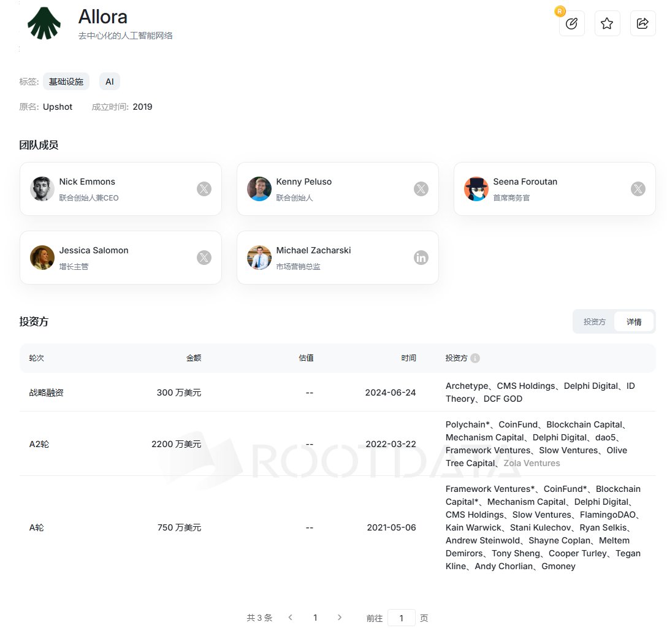Click the date 2021-05-06
Image resolution: width=667 pixels, height=644 pixels.
point(391,527)
